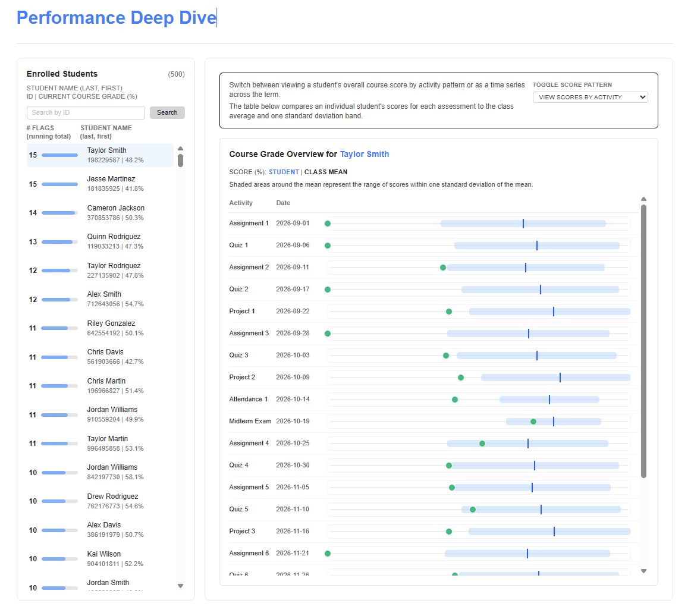Image resolution: width=691 pixels, height=616 pixels.
Task: Click the Search by ID input field
Action: [x=86, y=112]
